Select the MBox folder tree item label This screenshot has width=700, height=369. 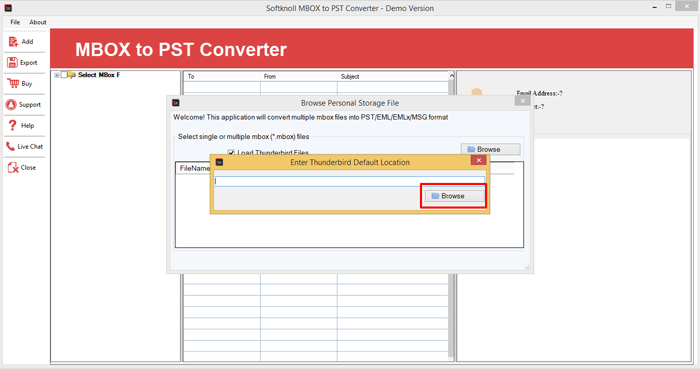[99, 75]
